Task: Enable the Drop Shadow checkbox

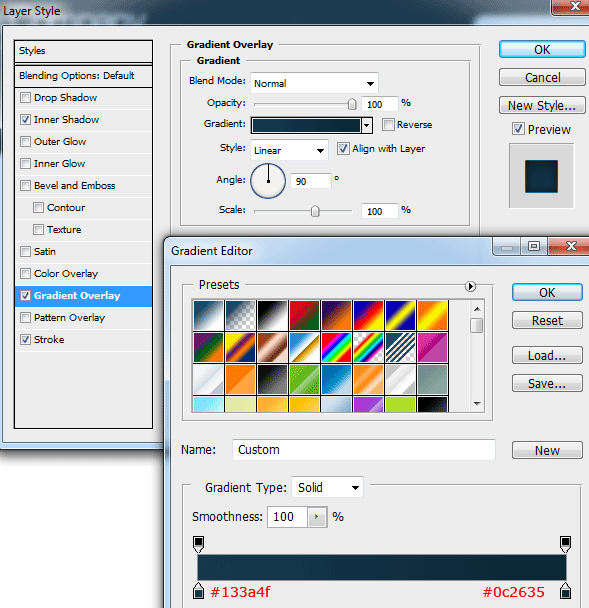Action: point(26,97)
